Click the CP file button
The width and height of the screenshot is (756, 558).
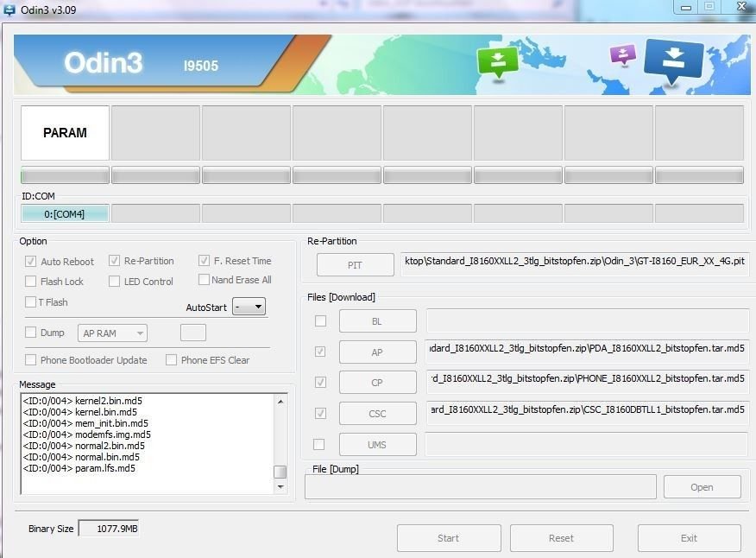(377, 383)
